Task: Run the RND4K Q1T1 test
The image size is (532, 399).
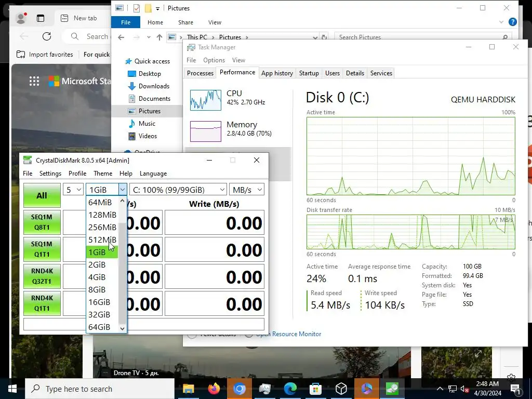Action: tap(42, 303)
